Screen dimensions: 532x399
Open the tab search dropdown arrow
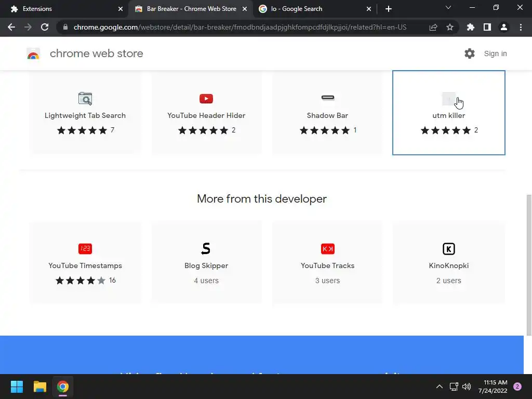click(x=448, y=7)
